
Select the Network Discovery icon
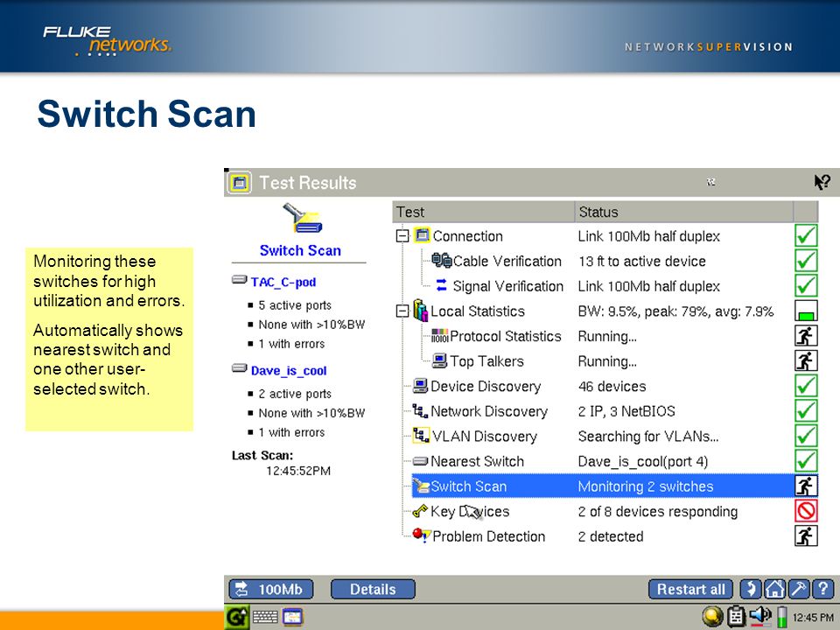click(x=420, y=411)
